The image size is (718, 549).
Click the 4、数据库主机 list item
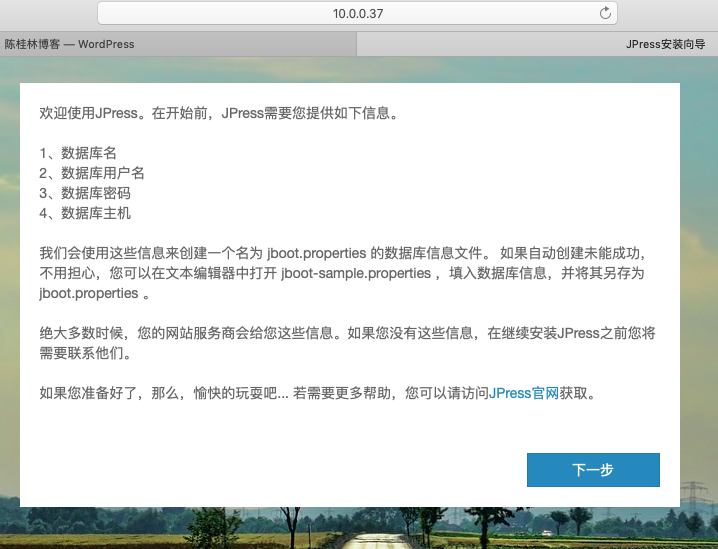85,213
